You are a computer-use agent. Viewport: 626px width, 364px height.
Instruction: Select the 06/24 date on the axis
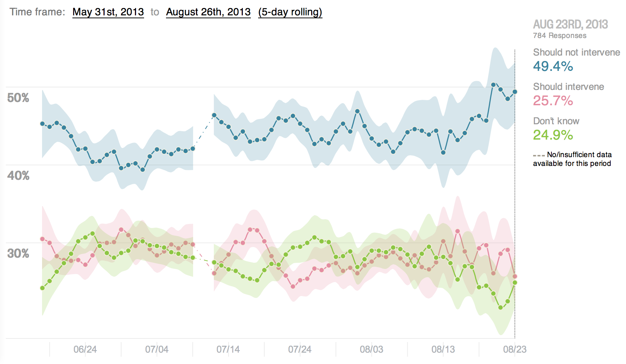(85, 349)
